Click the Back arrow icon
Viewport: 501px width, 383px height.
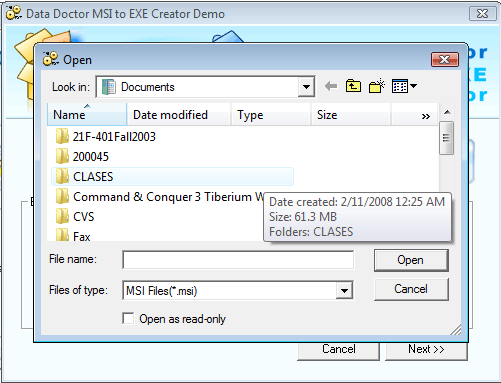[331, 86]
